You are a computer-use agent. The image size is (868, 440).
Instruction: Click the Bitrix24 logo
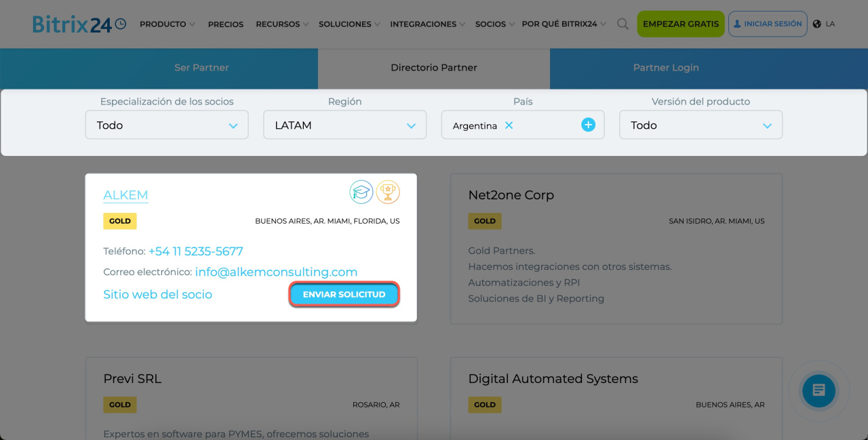[x=79, y=24]
